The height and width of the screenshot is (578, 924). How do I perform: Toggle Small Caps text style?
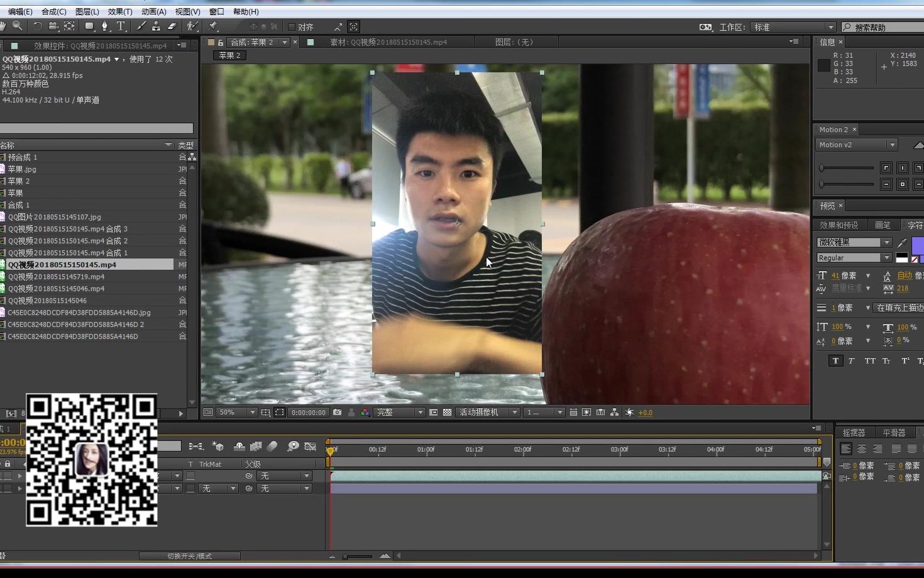[x=886, y=360]
